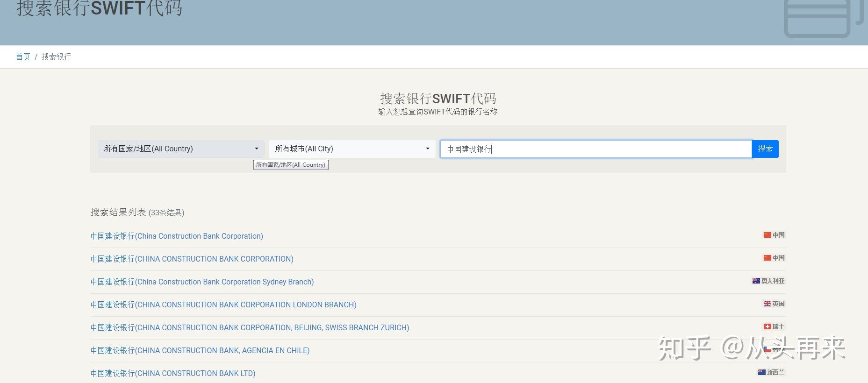
Task: Open the LONDON BRANCH result link
Action: point(223,305)
